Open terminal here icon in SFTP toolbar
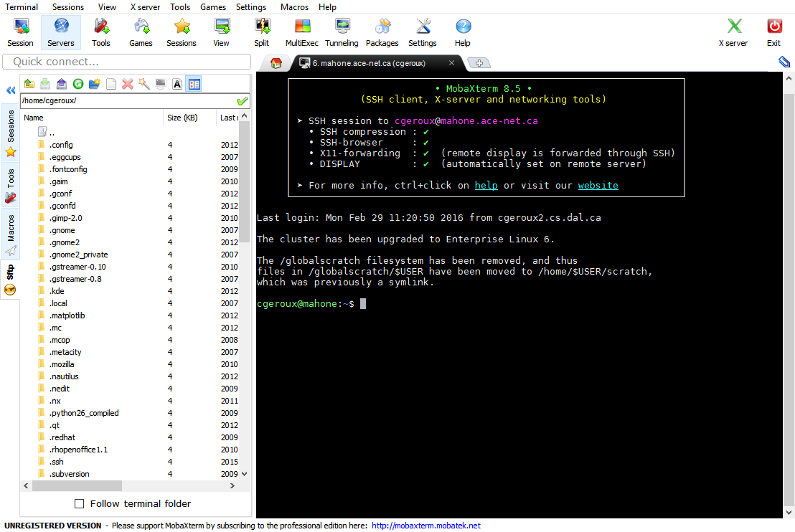 pos(161,84)
